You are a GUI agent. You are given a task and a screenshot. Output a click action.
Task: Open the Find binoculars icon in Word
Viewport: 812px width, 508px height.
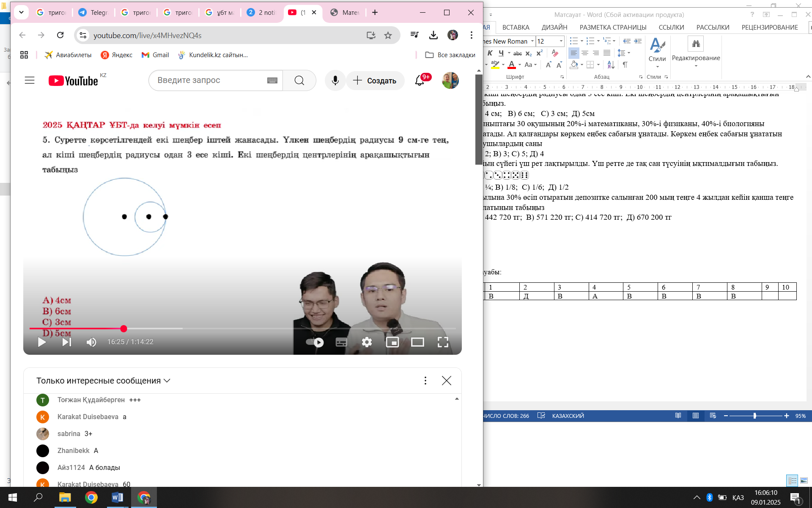click(x=696, y=44)
